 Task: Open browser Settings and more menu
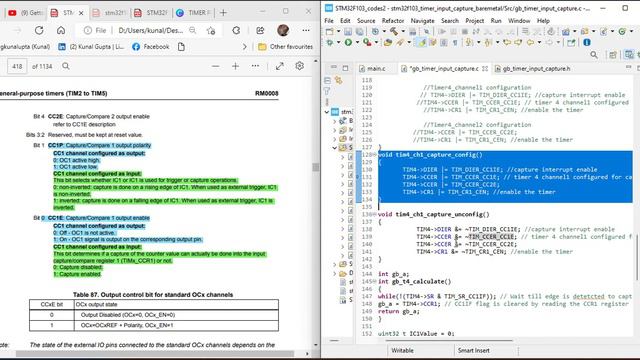coord(306,30)
